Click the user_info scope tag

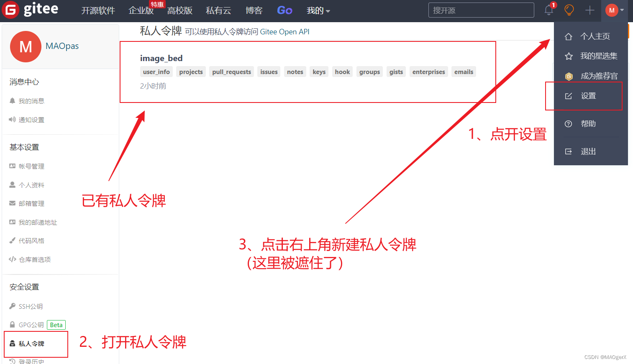click(x=156, y=72)
